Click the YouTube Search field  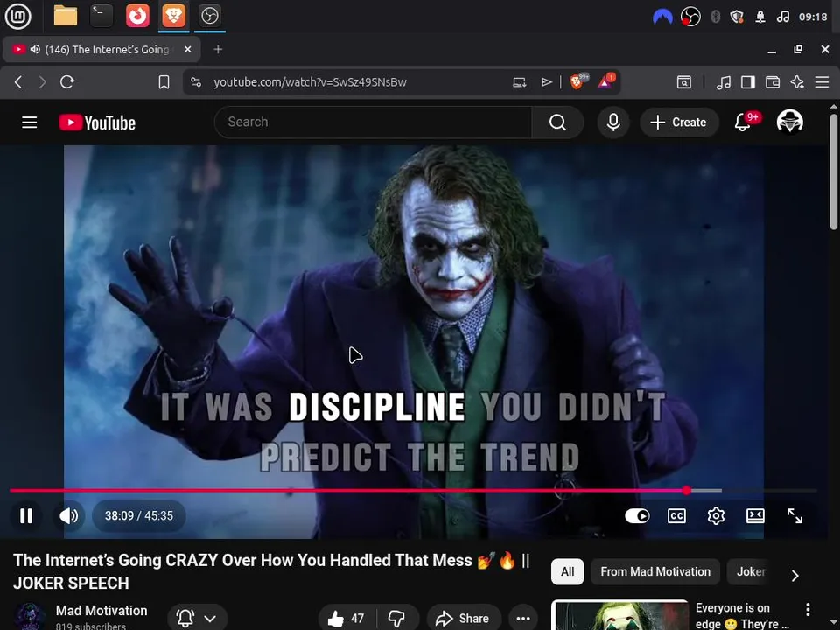pyautogui.click(x=373, y=122)
